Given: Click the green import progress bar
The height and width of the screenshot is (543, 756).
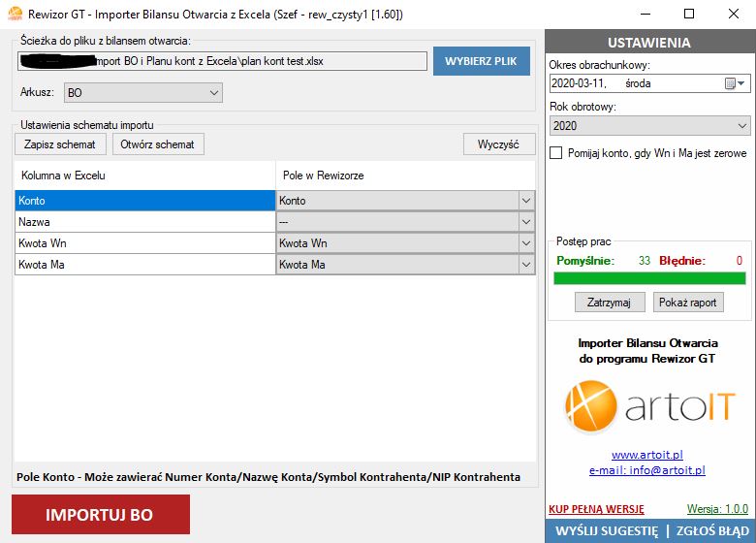Looking at the screenshot, I should [x=649, y=278].
